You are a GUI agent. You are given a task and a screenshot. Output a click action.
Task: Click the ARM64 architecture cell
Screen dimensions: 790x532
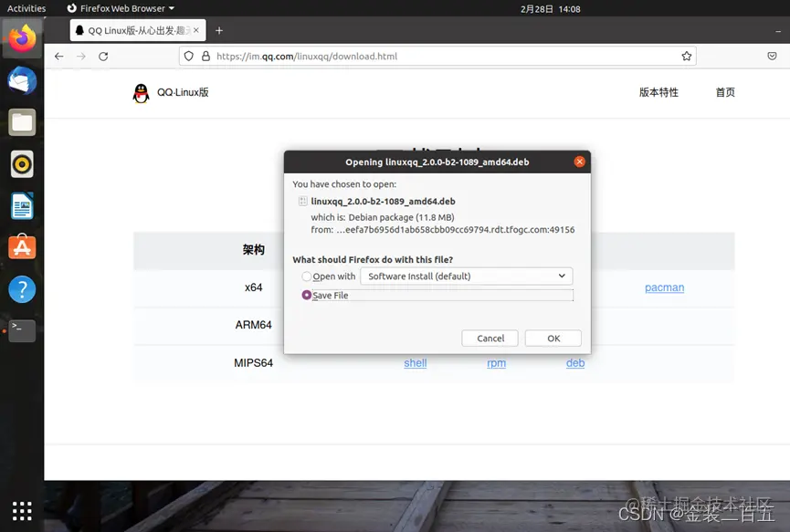tap(253, 325)
